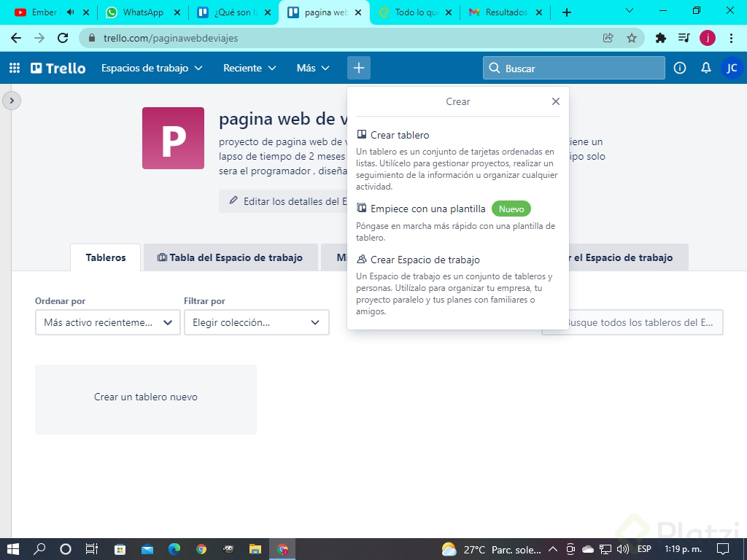Viewport: 747px width, 560px height.
Task: Open the JC account avatar
Action: coord(732,68)
